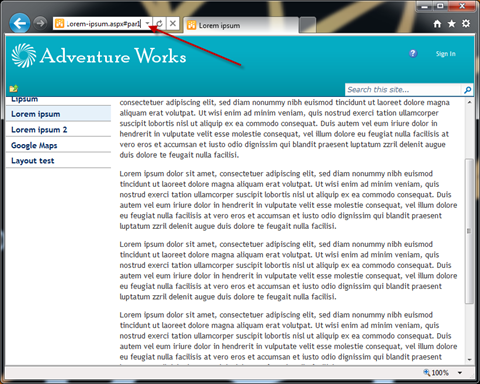Click the Sign In link

[446, 54]
